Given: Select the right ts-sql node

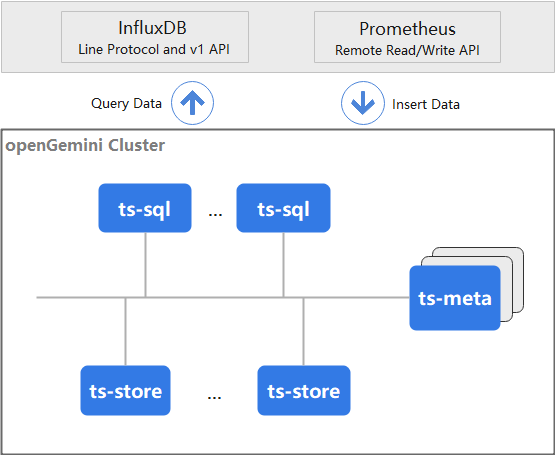Looking at the screenshot, I should [x=284, y=208].
